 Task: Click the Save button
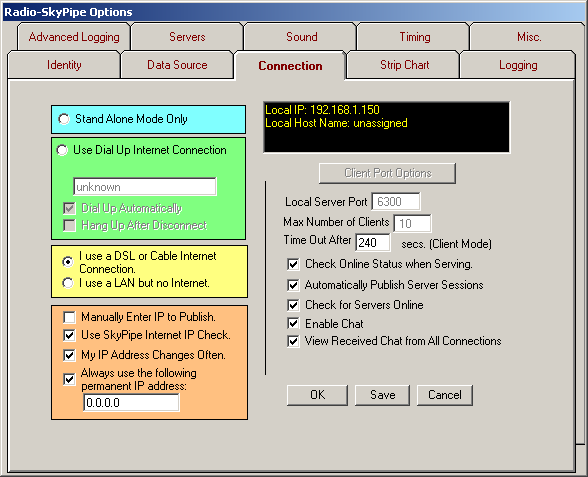coord(382,395)
